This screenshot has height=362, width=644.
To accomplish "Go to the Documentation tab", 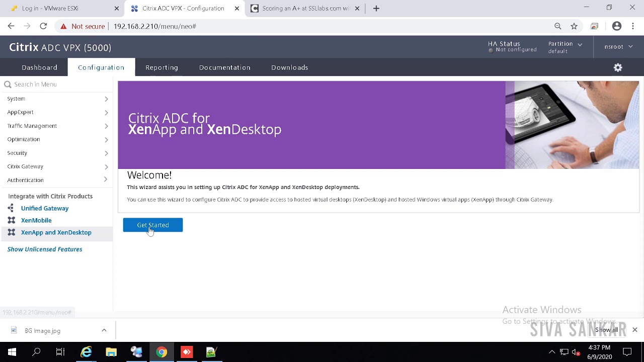I will coord(224,67).
